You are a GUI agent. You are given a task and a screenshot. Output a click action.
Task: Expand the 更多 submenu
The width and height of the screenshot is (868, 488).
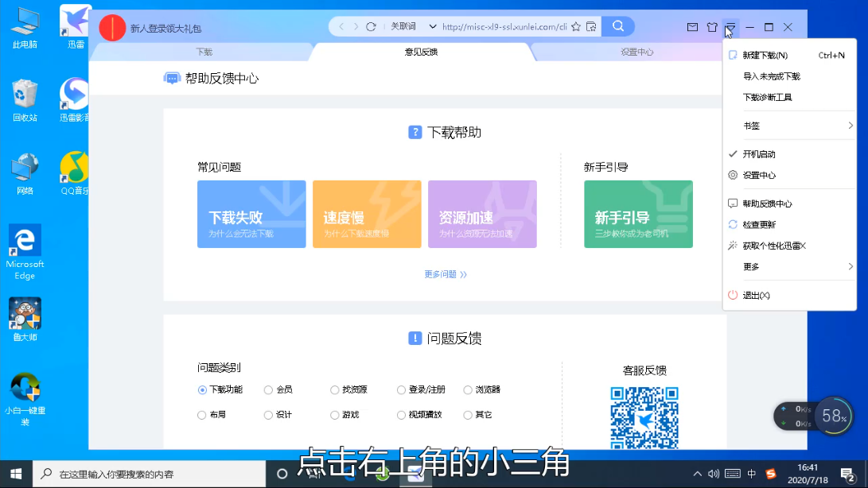click(x=789, y=266)
